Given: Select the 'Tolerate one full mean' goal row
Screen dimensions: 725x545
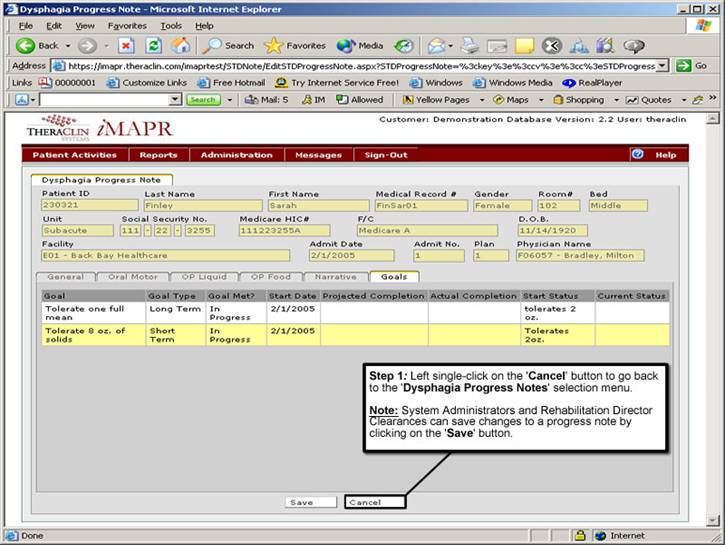Looking at the screenshot, I should tap(355, 312).
